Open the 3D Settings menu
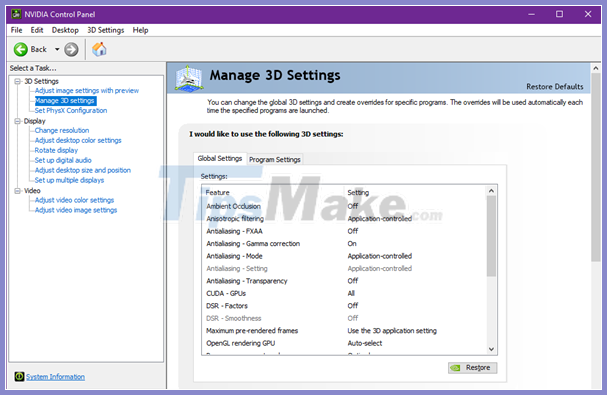Image resolution: width=607 pixels, height=395 pixels. [105, 30]
